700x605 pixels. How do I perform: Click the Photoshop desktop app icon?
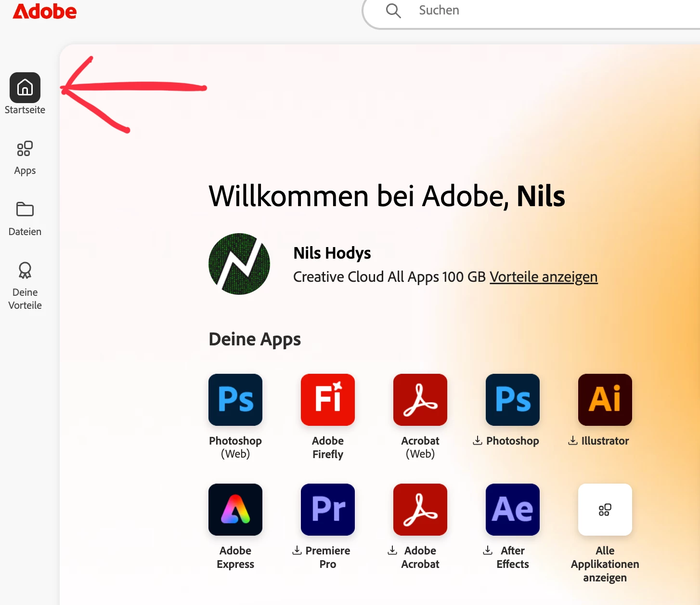click(513, 400)
